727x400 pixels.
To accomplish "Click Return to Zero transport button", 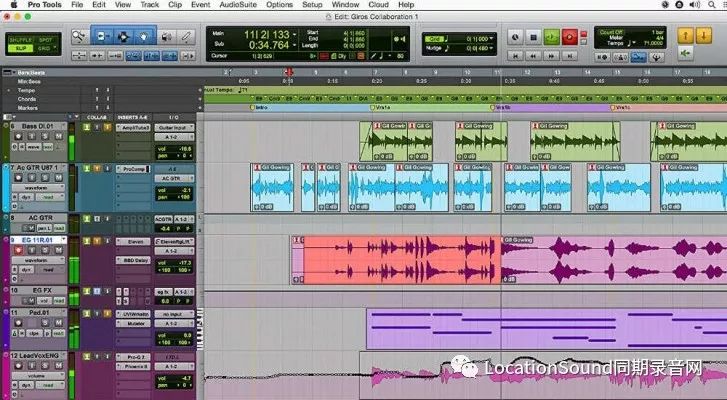I will pyautogui.click(x=515, y=56).
